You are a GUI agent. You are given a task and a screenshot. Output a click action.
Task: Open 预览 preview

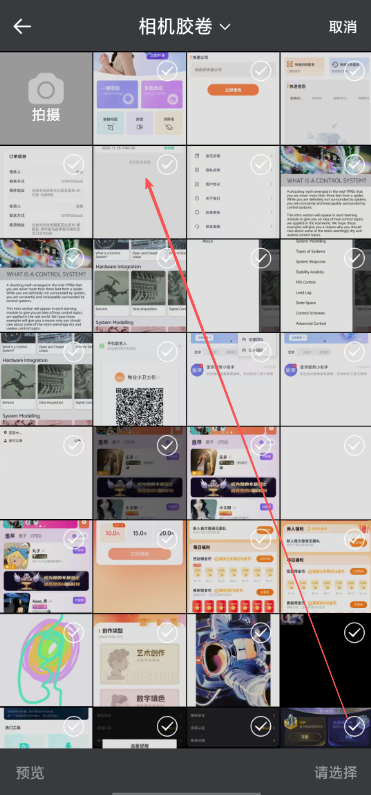pyautogui.click(x=30, y=773)
